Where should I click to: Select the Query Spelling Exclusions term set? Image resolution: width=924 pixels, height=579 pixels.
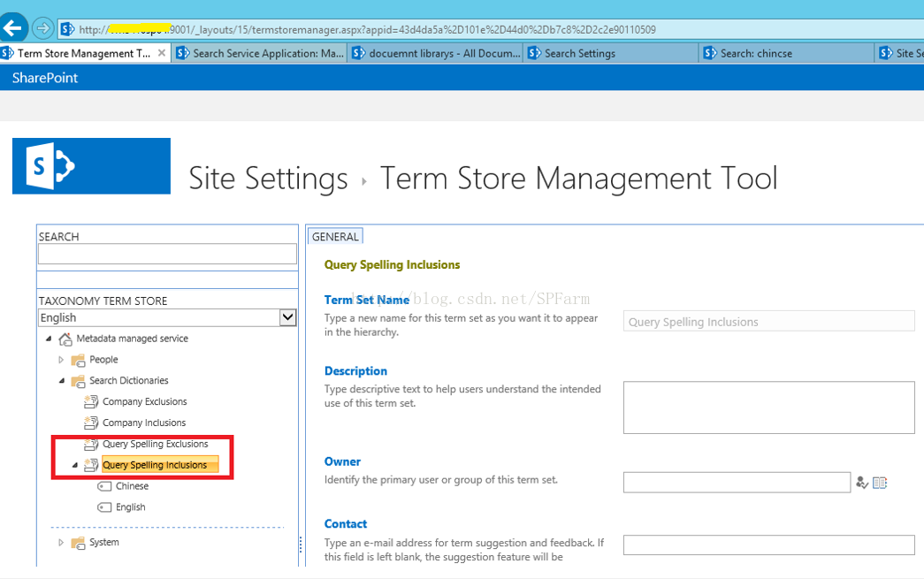pos(155,444)
